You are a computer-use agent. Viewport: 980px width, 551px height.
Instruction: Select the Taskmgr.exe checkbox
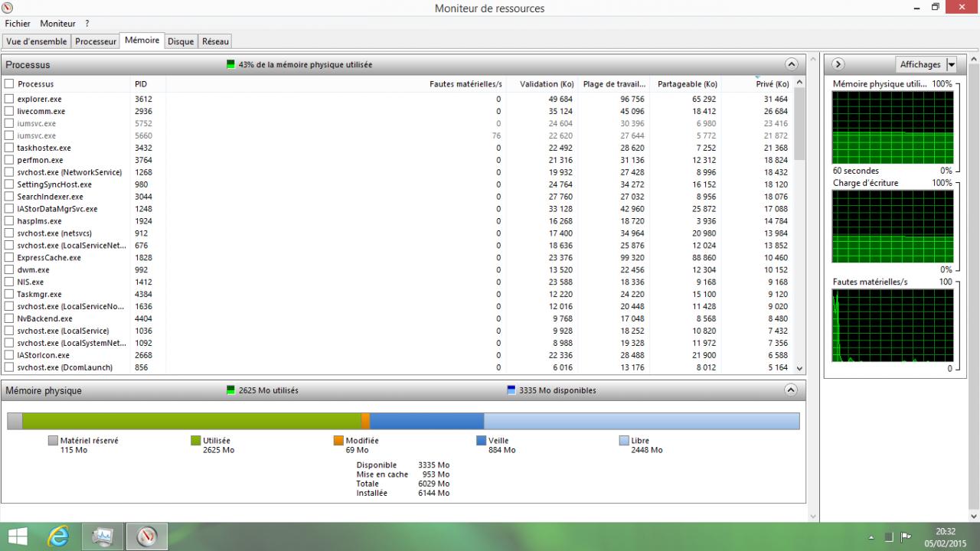coord(9,294)
